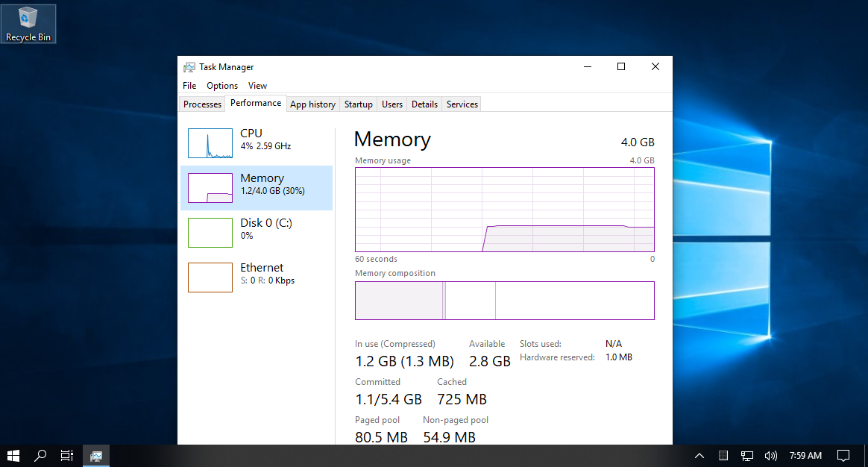Switch to the Details tab
868x467 pixels.
pos(424,104)
